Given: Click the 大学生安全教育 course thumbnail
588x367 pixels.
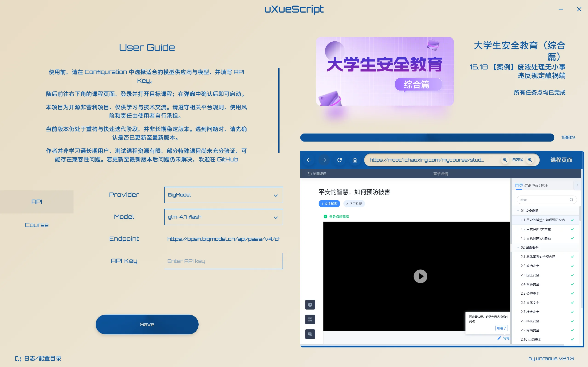Looking at the screenshot, I should 385,71.
